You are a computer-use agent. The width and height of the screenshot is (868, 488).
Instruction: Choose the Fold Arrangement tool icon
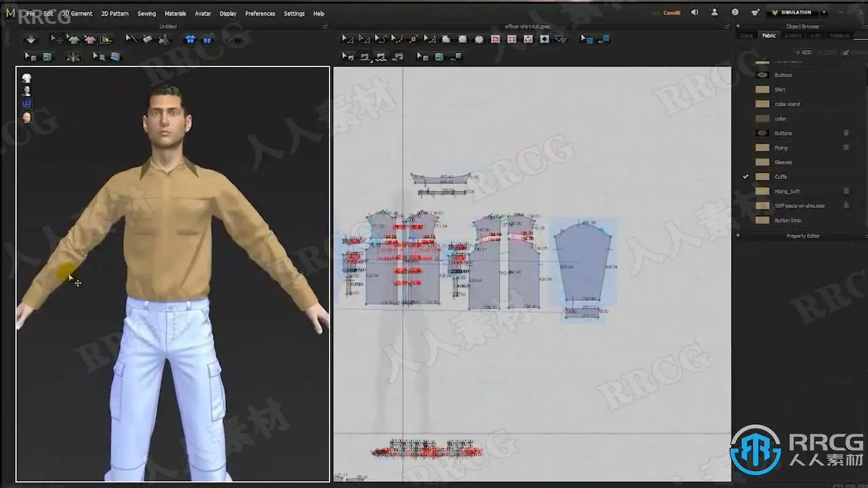click(106, 39)
